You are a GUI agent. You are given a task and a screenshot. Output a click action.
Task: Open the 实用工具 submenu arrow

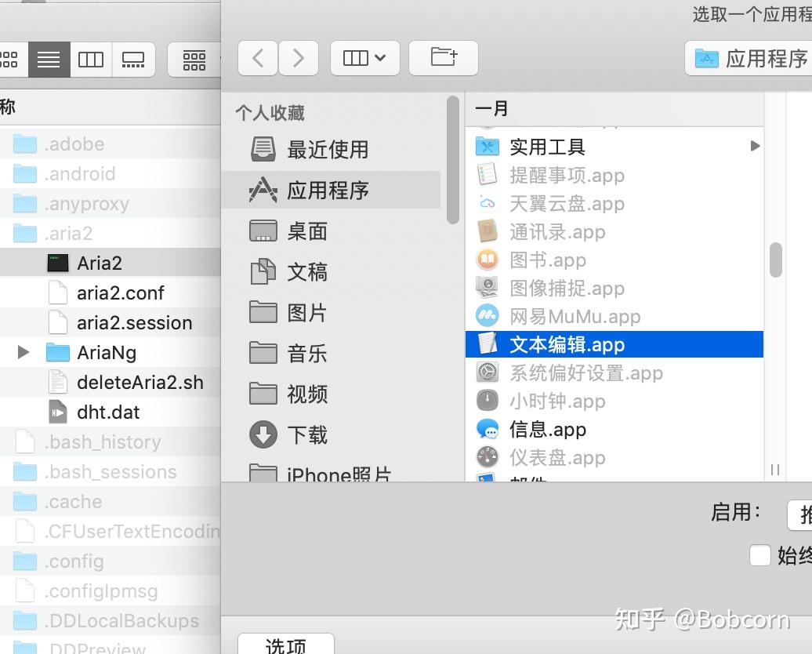(755, 146)
